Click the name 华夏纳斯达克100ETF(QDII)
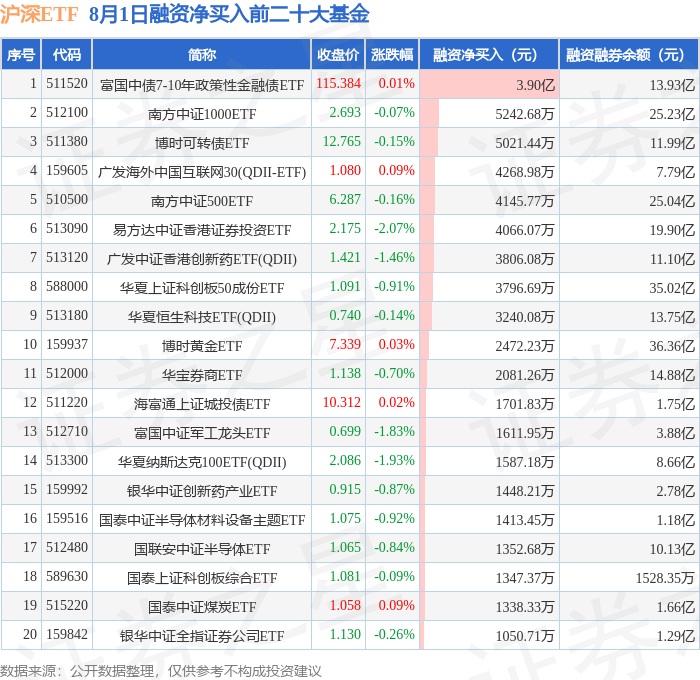 [202, 462]
